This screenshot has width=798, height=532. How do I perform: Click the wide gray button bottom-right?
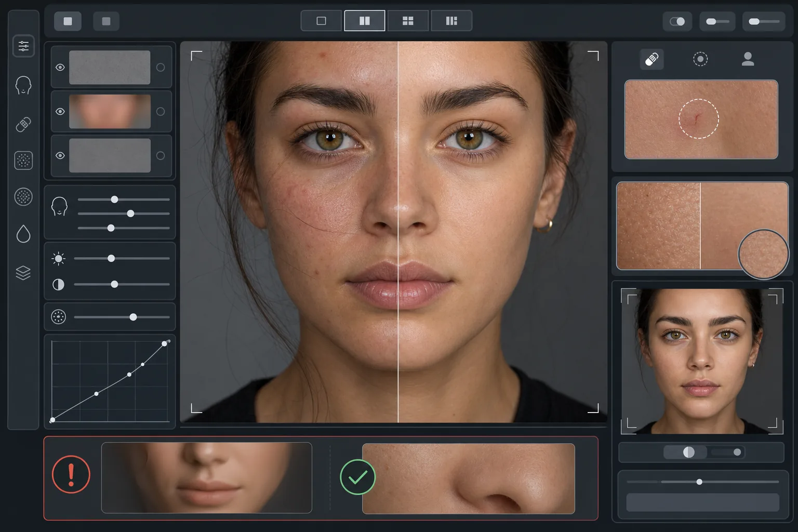[x=702, y=502]
